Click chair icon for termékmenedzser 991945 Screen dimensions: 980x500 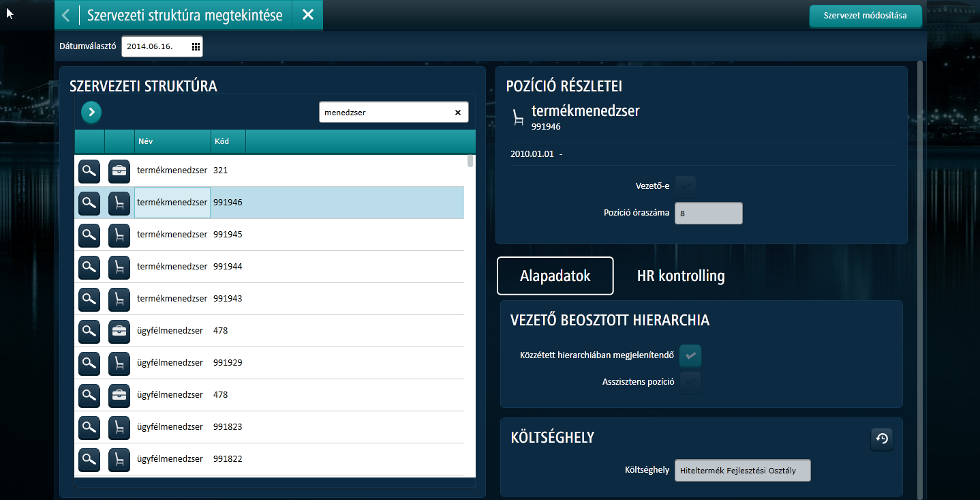coord(119,235)
